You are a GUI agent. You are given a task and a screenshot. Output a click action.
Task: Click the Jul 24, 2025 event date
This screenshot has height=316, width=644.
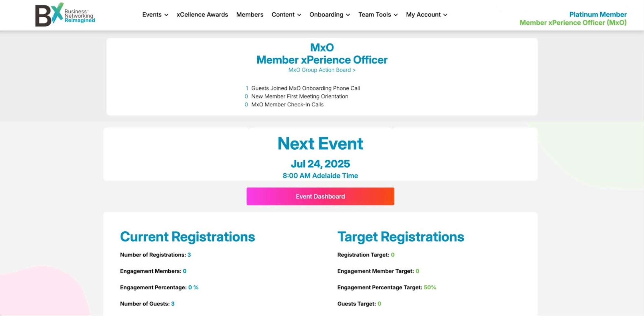[320, 164]
